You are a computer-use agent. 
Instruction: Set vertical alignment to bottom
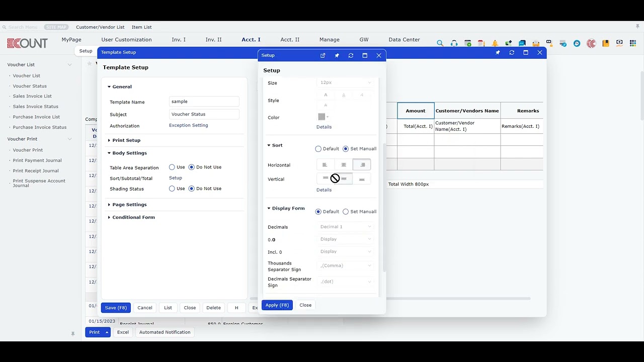click(x=362, y=178)
